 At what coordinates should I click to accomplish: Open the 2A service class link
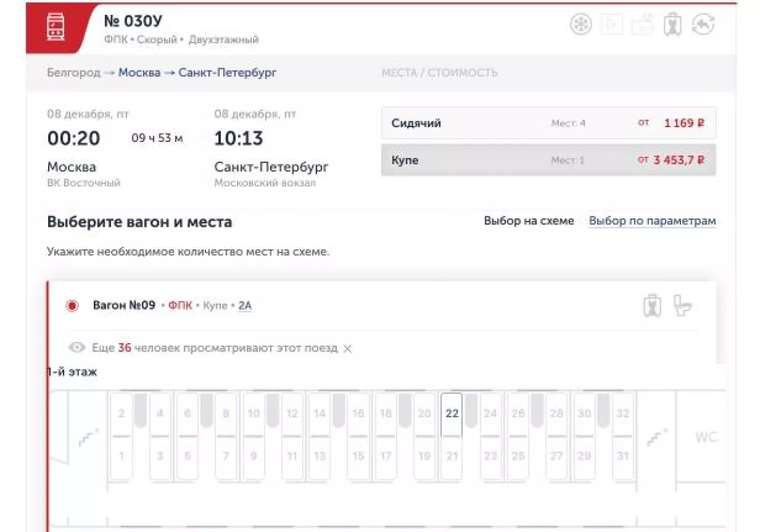point(245,306)
